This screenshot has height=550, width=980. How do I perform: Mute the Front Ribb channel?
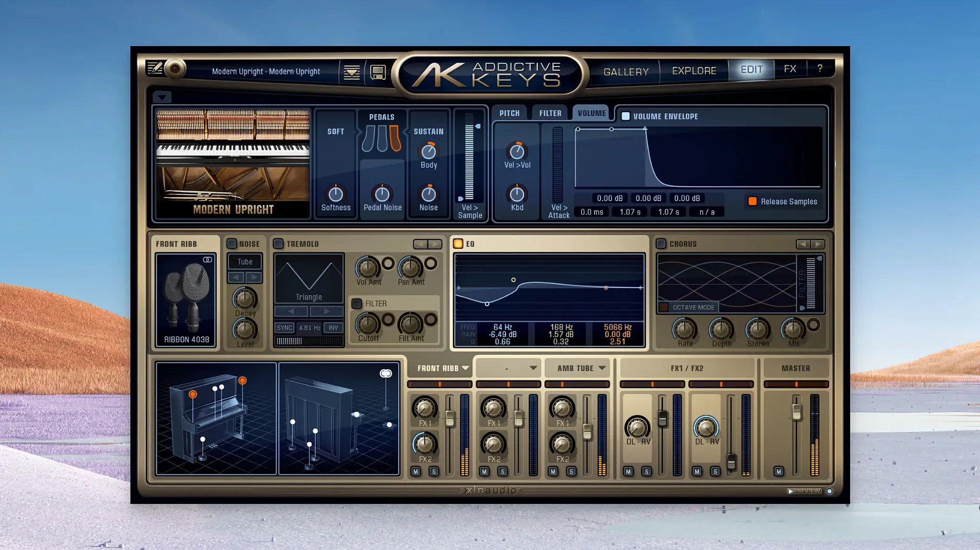pyautogui.click(x=416, y=471)
